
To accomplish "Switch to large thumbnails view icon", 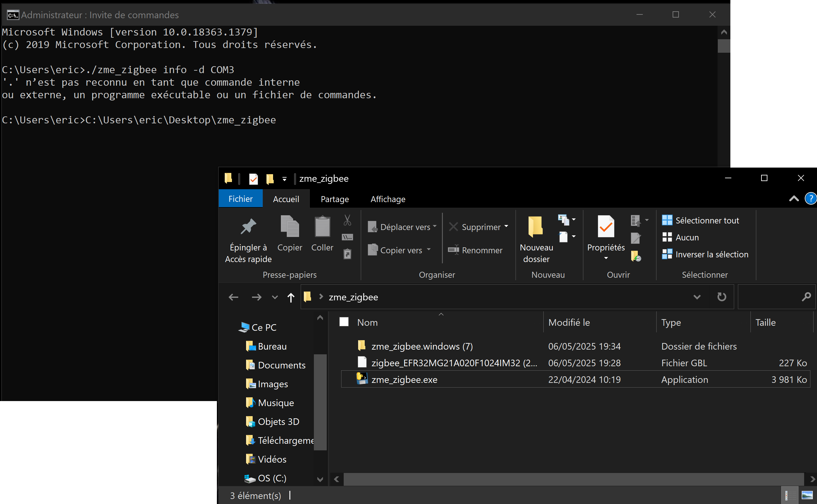I will point(807,495).
